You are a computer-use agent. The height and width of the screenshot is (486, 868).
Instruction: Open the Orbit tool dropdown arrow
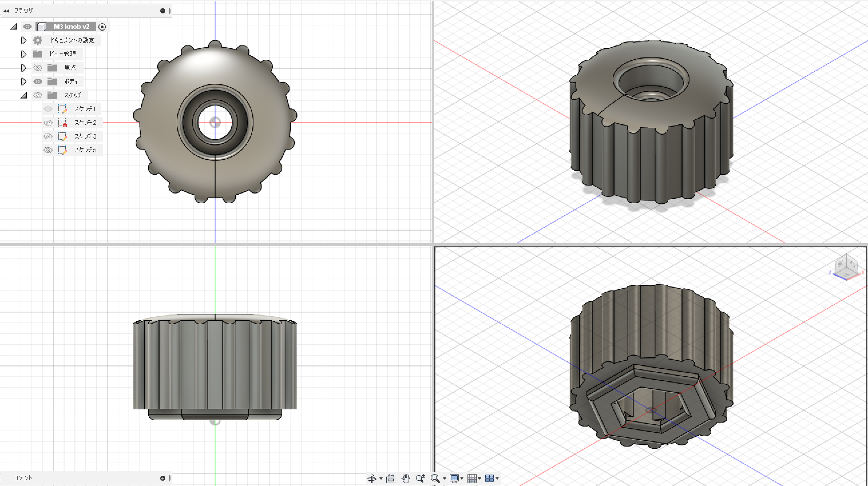click(x=381, y=478)
